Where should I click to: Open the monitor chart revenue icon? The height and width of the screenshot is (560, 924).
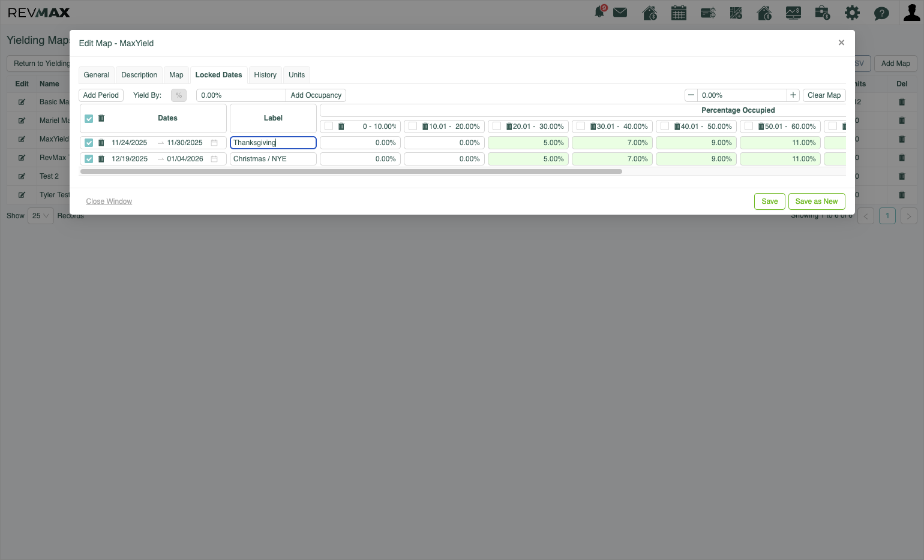793,13
